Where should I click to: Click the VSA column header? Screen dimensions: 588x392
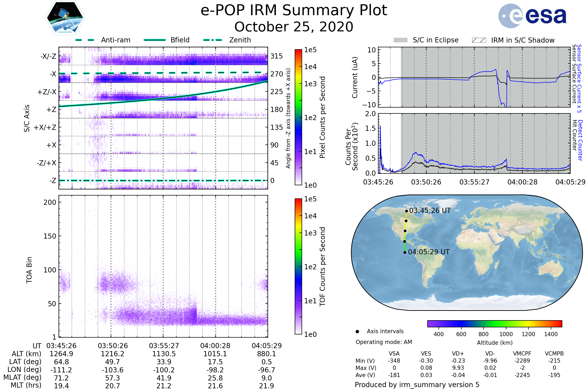pos(394,354)
